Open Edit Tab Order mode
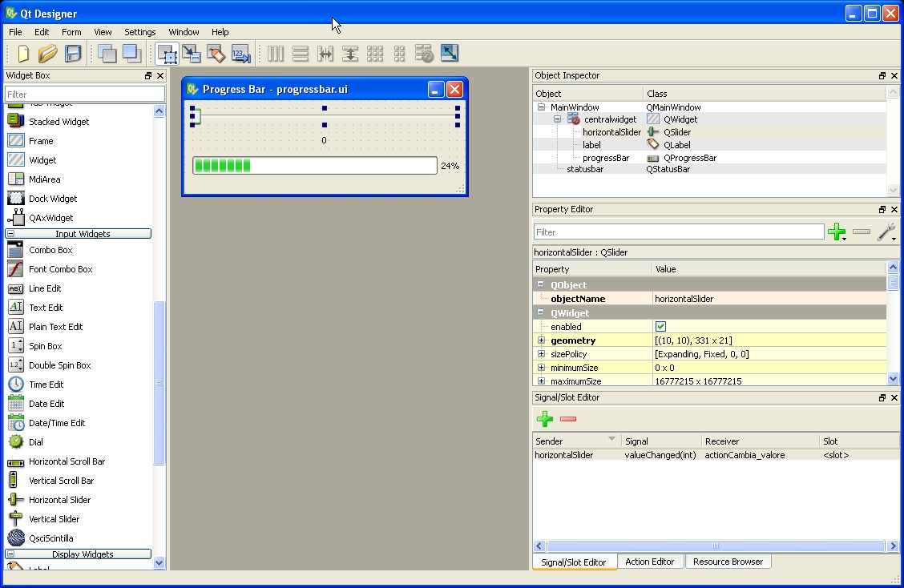The height and width of the screenshot is (588, 904). tap(241, 54)
